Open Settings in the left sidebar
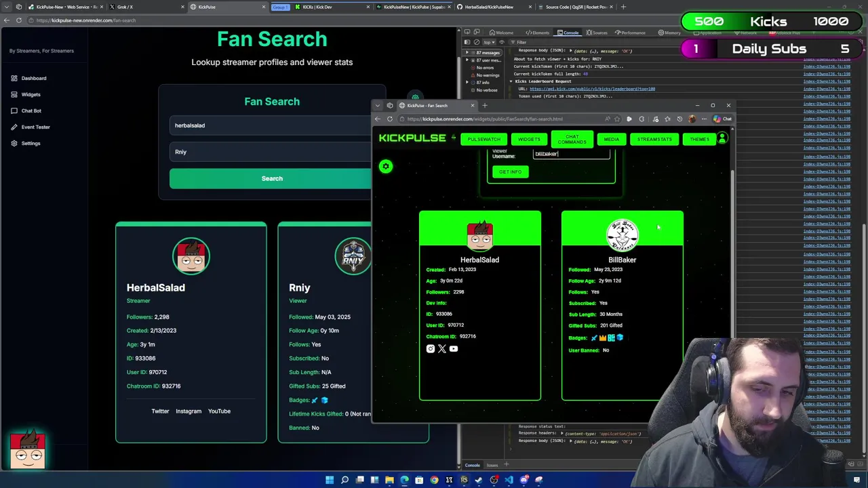The image size is (868, 488). click(25, 143)
